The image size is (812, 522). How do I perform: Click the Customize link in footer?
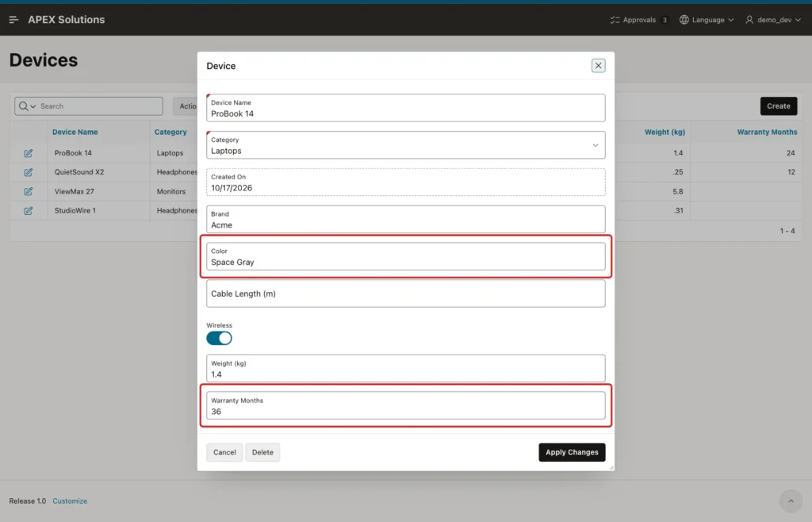point(70,501)
